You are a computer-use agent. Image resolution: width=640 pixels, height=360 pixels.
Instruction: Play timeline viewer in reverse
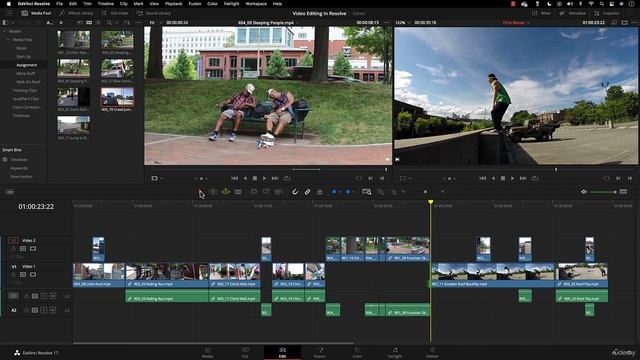pyautogui.click(x=493, y=178)
